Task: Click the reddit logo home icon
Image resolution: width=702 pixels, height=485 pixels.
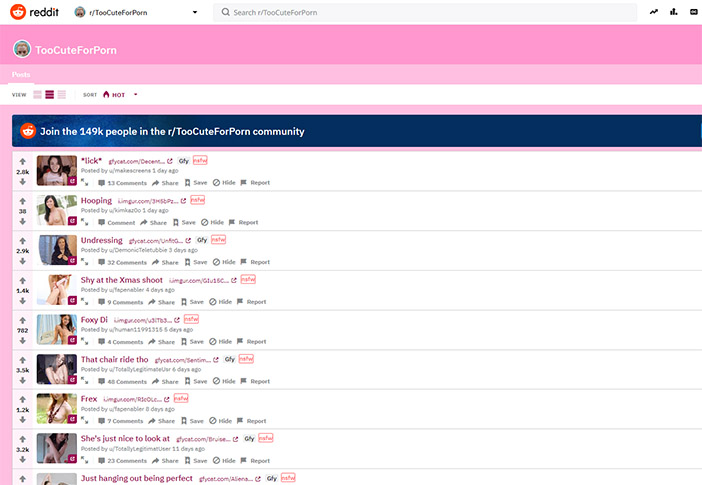Action: click(x=18, y=12)
